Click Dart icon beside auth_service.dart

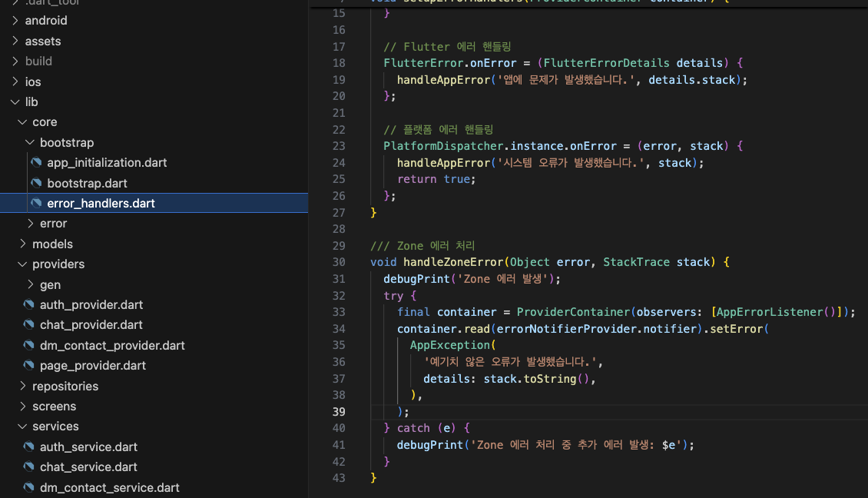(x=28, y=447)
